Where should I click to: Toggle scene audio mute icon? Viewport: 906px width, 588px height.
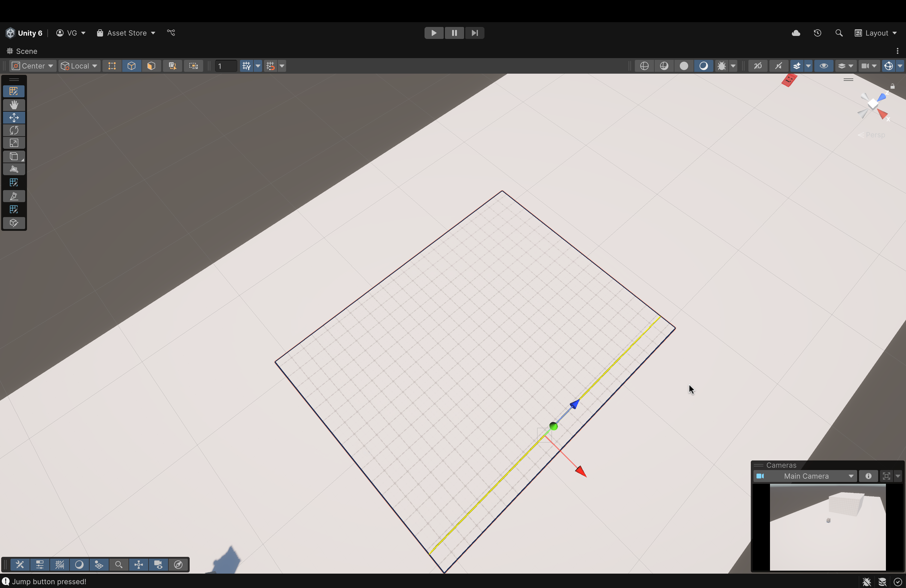coord(778,66)
